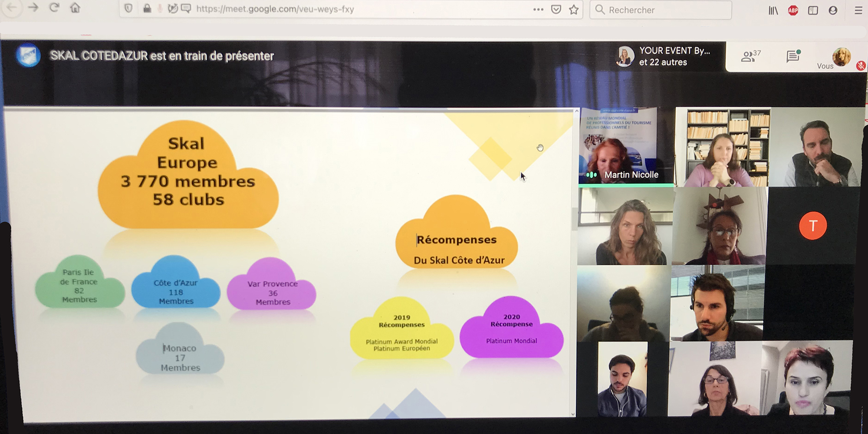Open the tracking protection shield icon

tap(128, 9)
